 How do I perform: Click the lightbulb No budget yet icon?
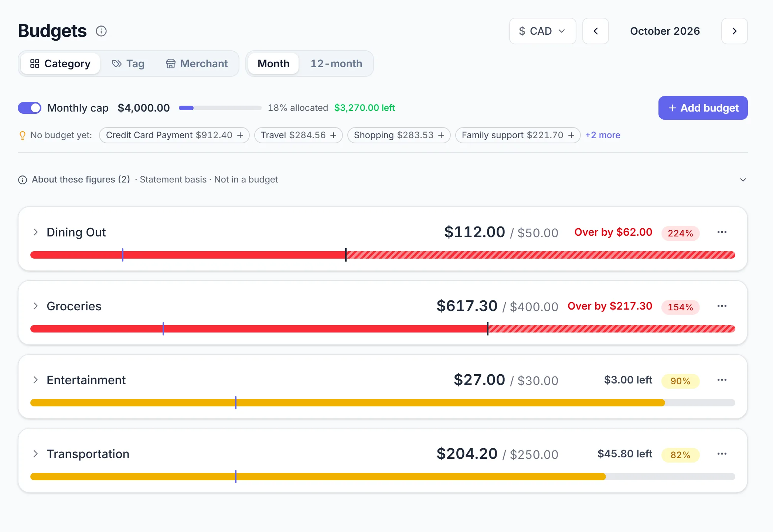[23, 136]
